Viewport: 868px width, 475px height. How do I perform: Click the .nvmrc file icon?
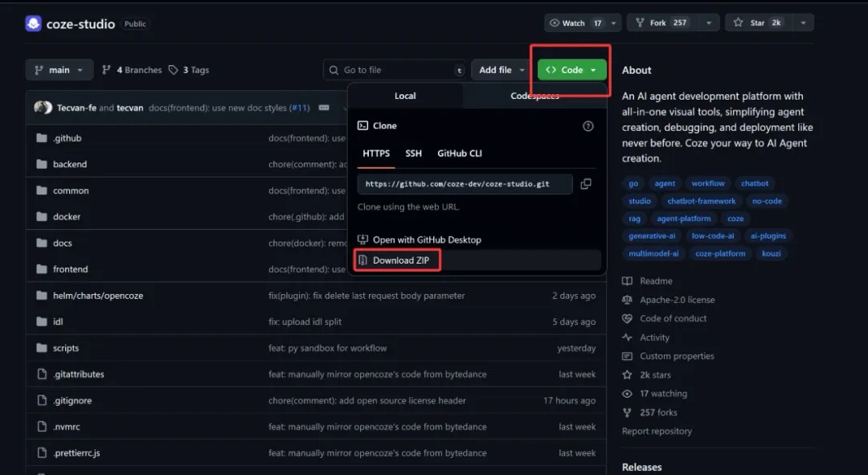(42, 426)
